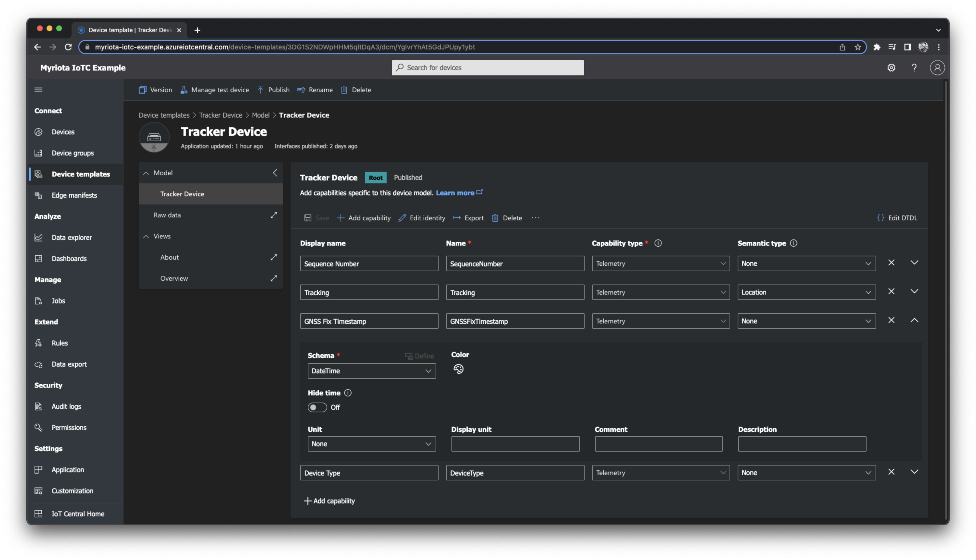Image resolution: width=976 pixels, height=560 pixels.
Task: Open the Schema dropdown showing DateTime
Action: pyautogui.click(x=371, y=371)
